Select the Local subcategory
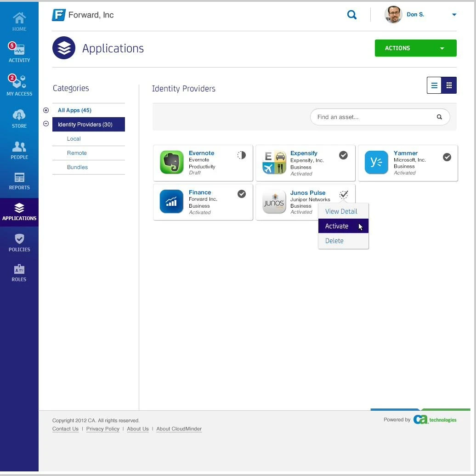The image size is (476, 476). (74, 139)
